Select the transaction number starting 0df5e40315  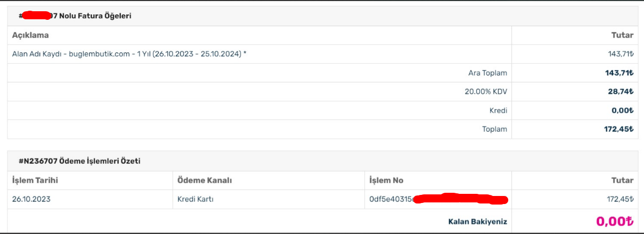click(438, 199)
